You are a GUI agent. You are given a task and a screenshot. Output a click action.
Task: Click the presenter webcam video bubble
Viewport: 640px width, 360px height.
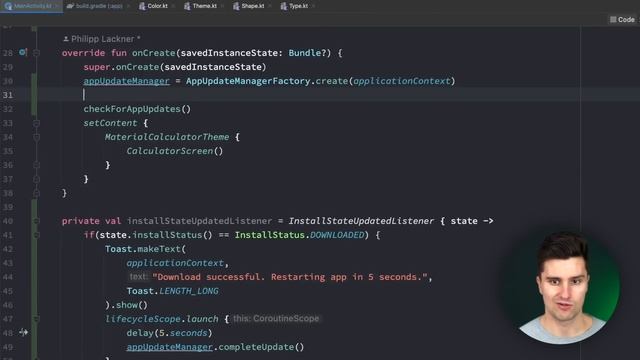(562, 288)
